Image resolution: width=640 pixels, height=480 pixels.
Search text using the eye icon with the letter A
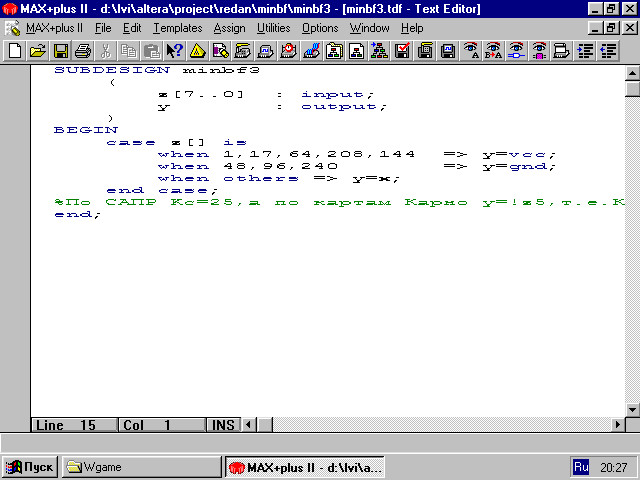[x=471, y=51]
